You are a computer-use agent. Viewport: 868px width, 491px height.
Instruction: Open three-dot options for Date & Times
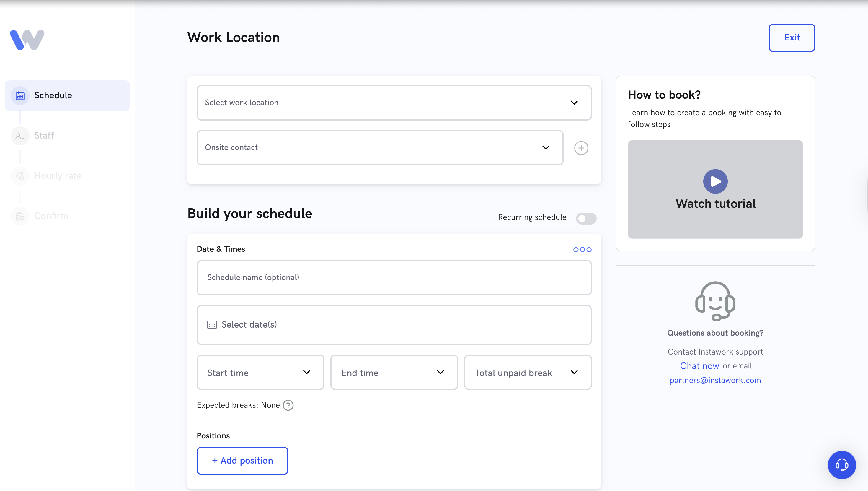click(x=582, y=250)
